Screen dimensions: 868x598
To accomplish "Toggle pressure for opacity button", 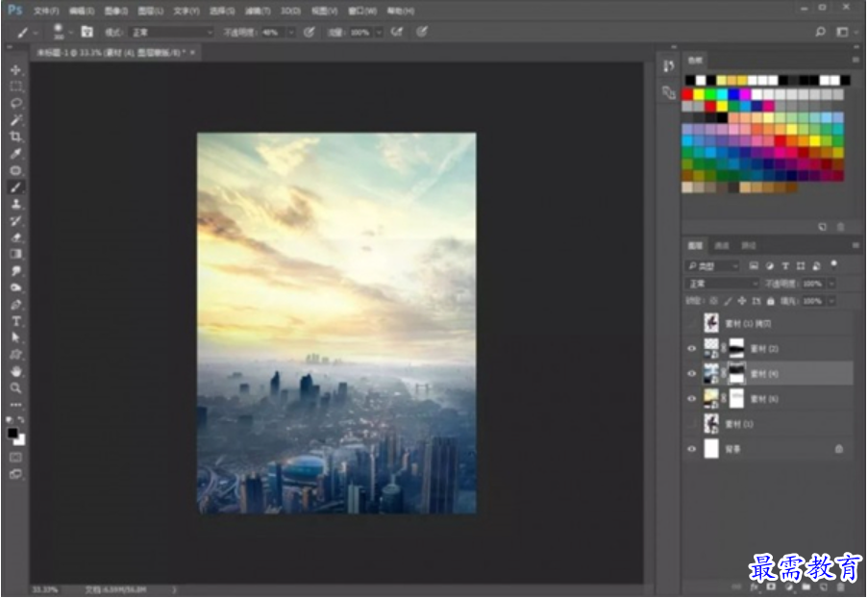I will click(309, 32).
